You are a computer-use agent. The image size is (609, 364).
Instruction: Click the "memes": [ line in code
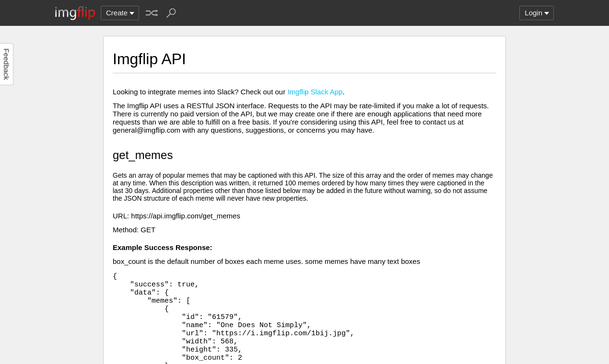pyautogui.click(x=169, y=301)
